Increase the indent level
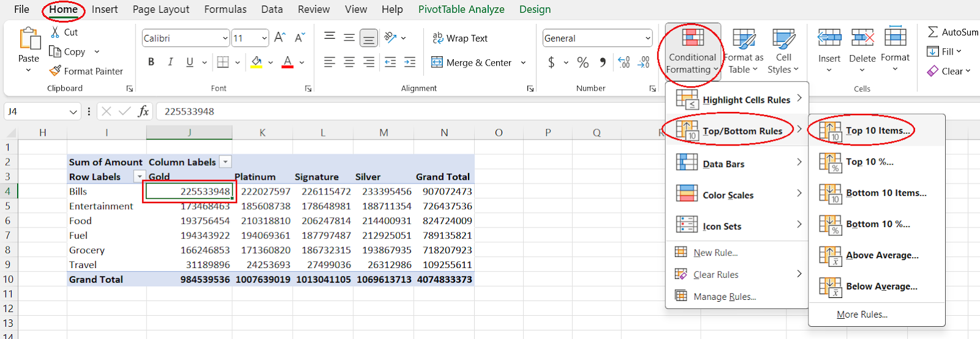 pyautogui.click(x=410, y=62)
